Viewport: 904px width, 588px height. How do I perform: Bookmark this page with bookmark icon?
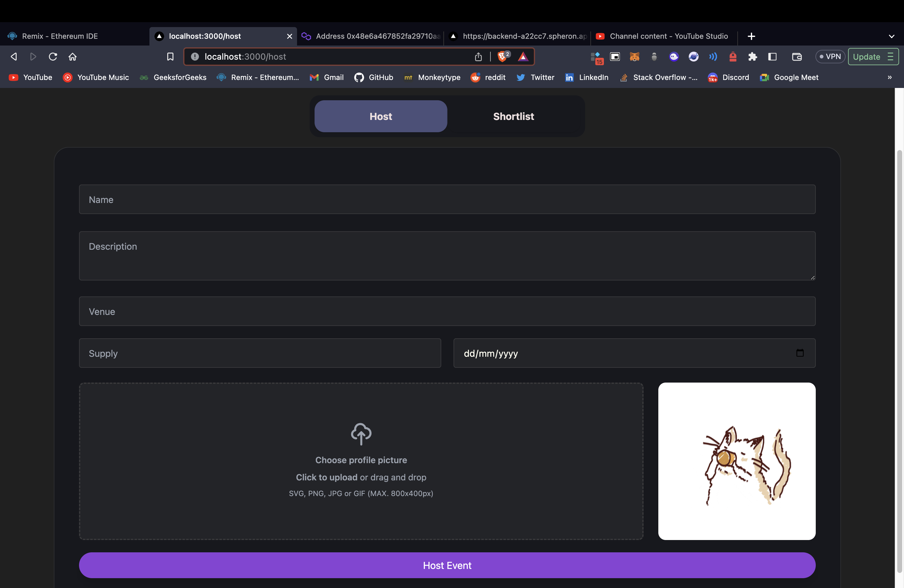click(170, 57)
